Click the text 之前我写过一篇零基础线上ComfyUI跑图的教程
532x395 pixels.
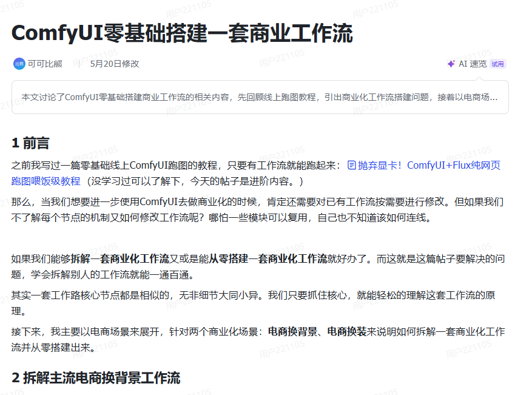point(114,165)
